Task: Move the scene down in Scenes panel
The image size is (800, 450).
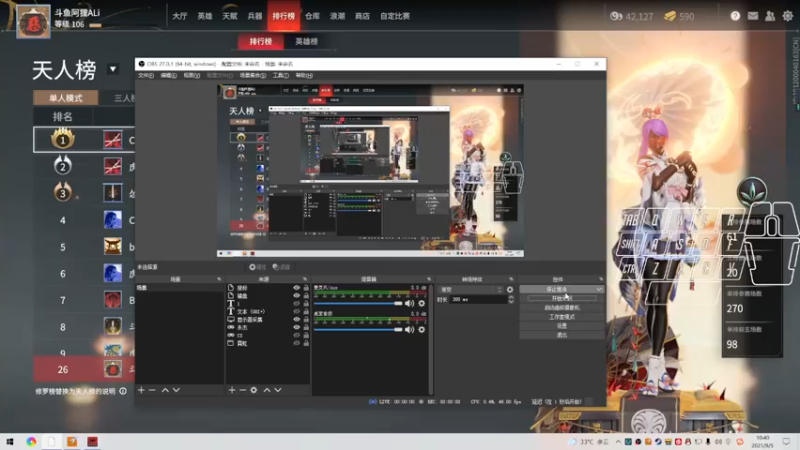Action: pyautogui.click(x=176, y=390)
